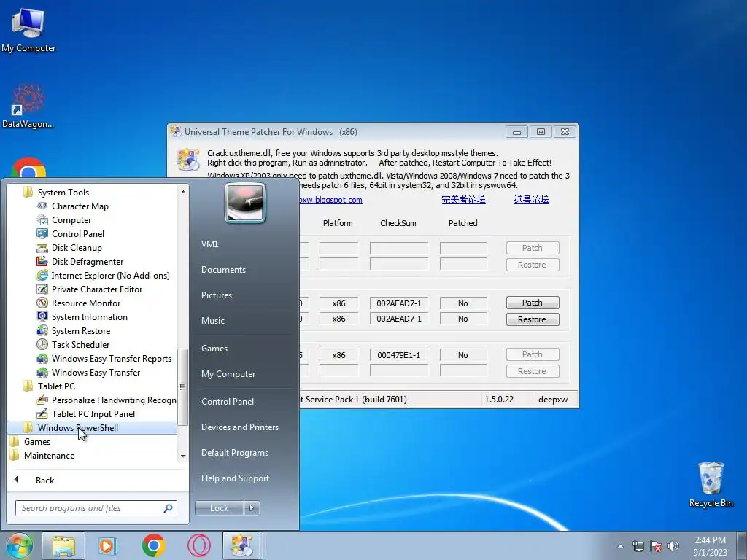
Task: Click the Start orb button
Action: [18, 545]
